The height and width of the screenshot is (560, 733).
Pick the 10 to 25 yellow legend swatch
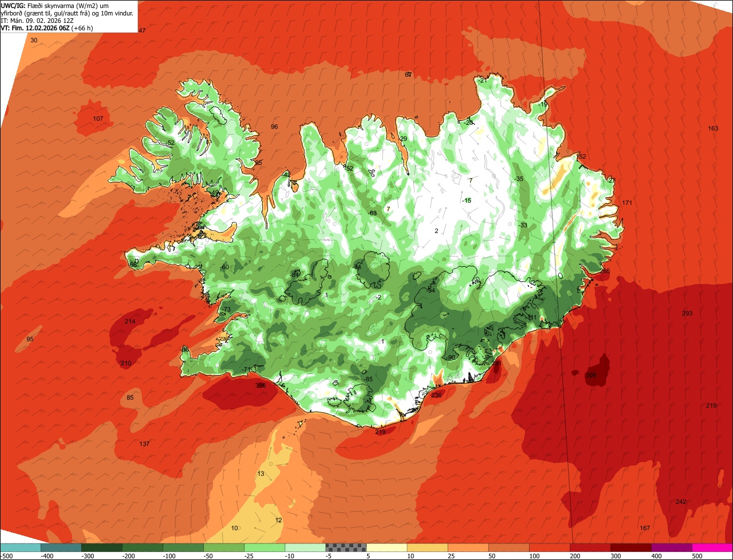coord(427,547)
